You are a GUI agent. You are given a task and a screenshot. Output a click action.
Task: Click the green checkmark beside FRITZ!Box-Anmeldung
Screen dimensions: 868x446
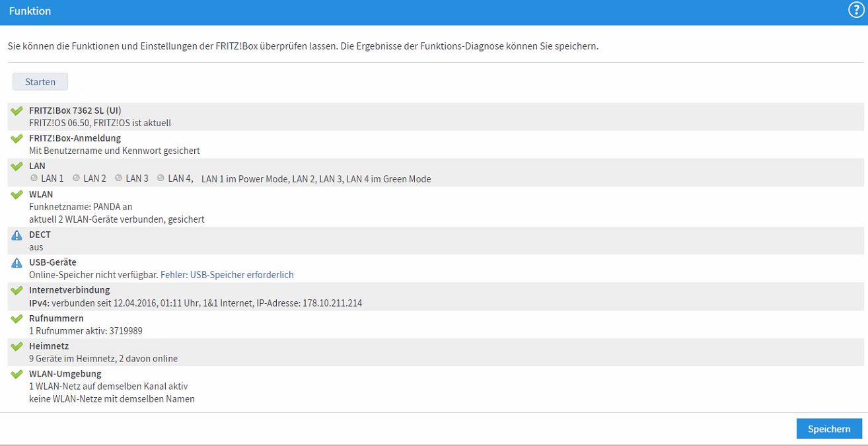coord(17,138)
